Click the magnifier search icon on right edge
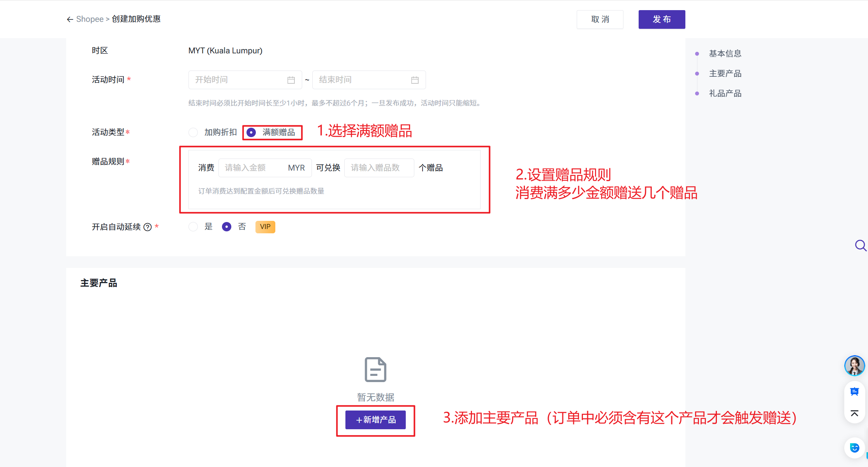 click(x=860, y=245)
